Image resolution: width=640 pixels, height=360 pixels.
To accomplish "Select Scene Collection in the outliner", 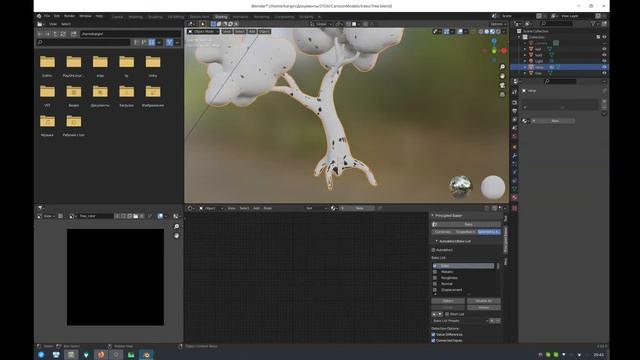I will click(536, 31).
